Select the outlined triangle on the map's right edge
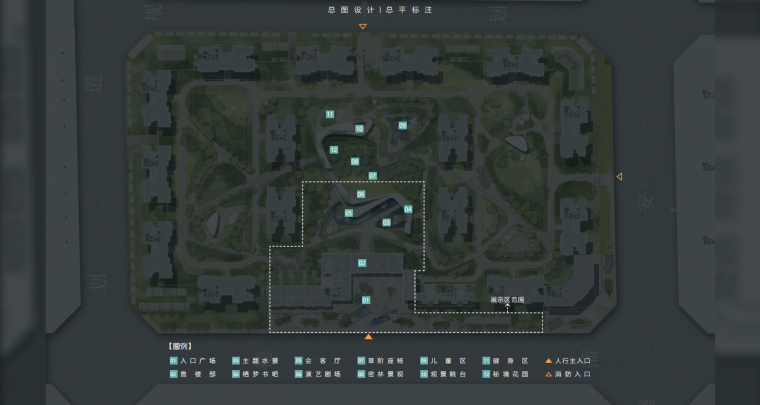 tap(619, 177)
